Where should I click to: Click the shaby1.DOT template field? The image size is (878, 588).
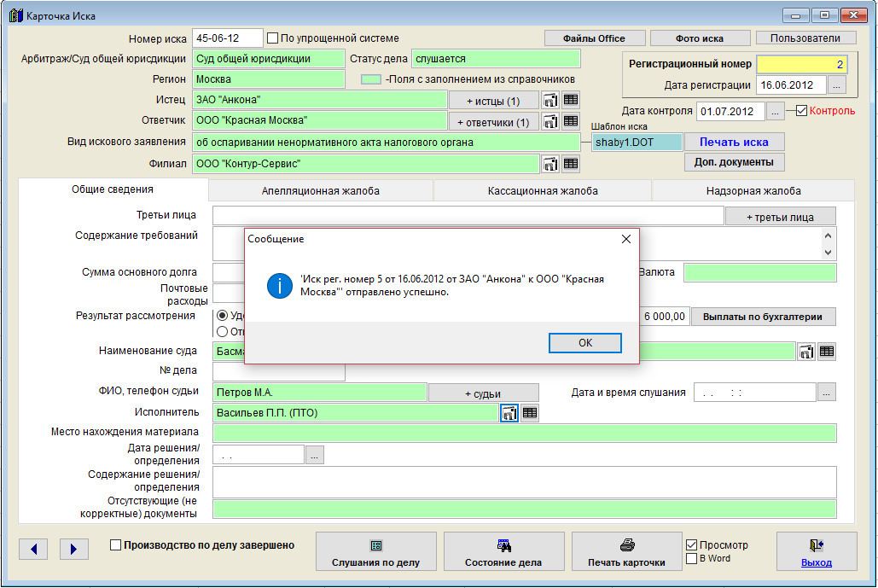(637, 143)
